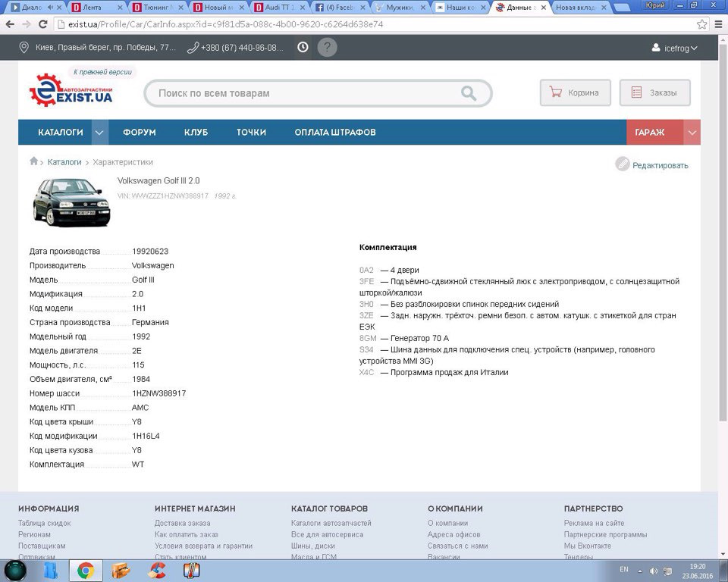The image size is (728, 582).
Task: Open Таблица скидок footer link
Action: coord(45,523)
